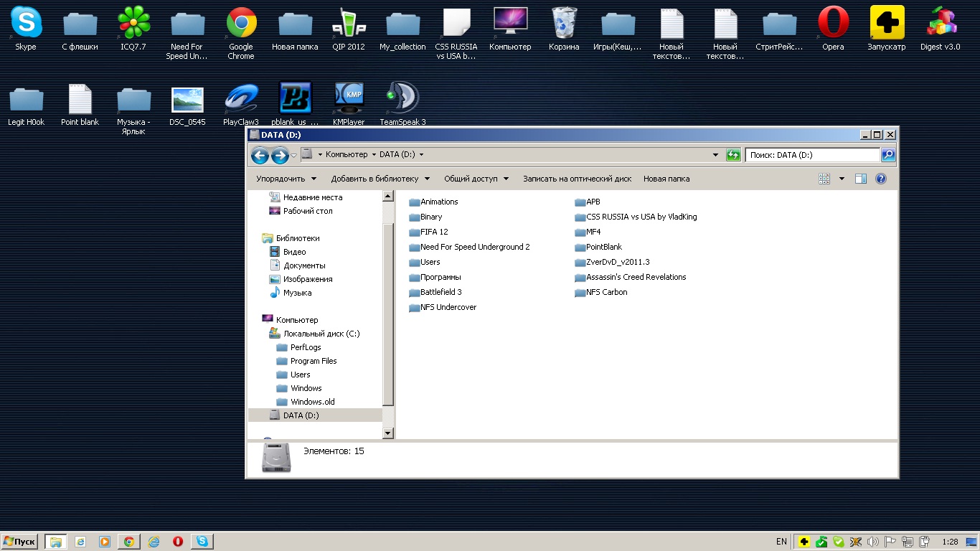The height and width of the screenshot is (551, 980).
Task: Open Добавить в библиотеку menu
Action: 380,179
